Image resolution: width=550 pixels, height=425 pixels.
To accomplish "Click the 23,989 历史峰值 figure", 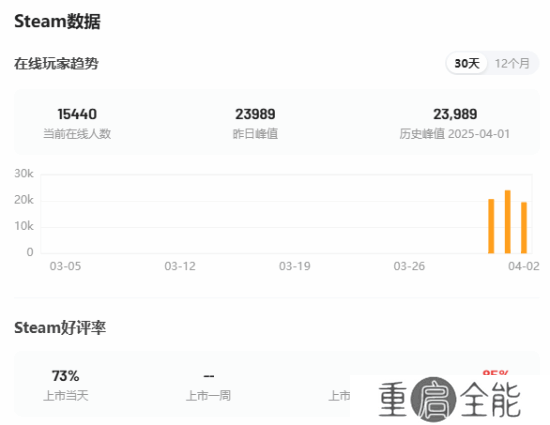I will (455, 114).
